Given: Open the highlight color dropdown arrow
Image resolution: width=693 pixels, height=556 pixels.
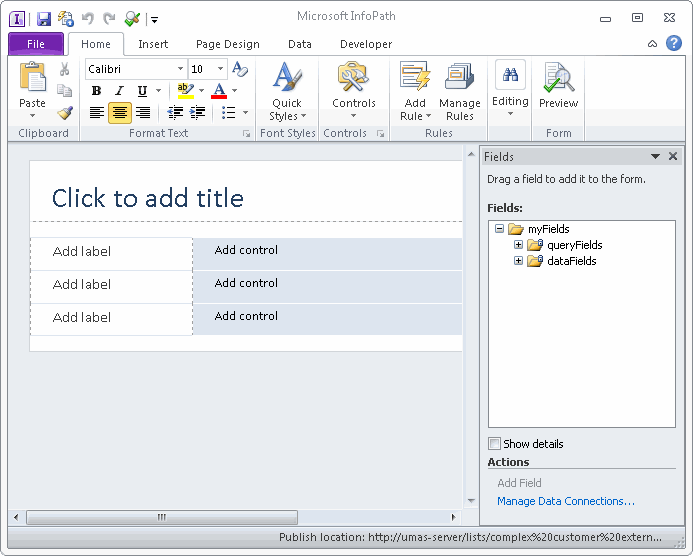Looking at the screenshot, I should (202, 91).
